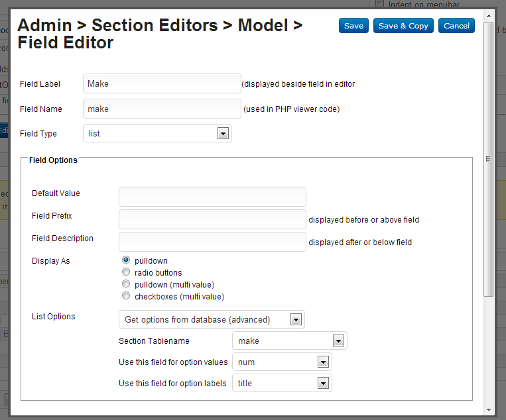This screenshot has width=506, height=420.
Task: Open the Section Tablename dropdown
Action: [x=289, y=341]
